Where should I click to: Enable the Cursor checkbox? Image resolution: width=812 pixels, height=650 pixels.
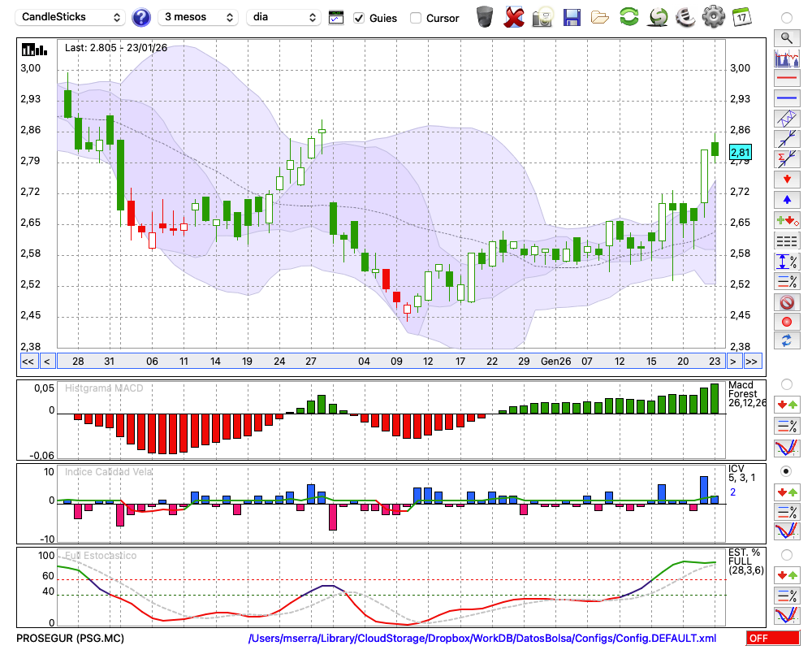(416, 18)
